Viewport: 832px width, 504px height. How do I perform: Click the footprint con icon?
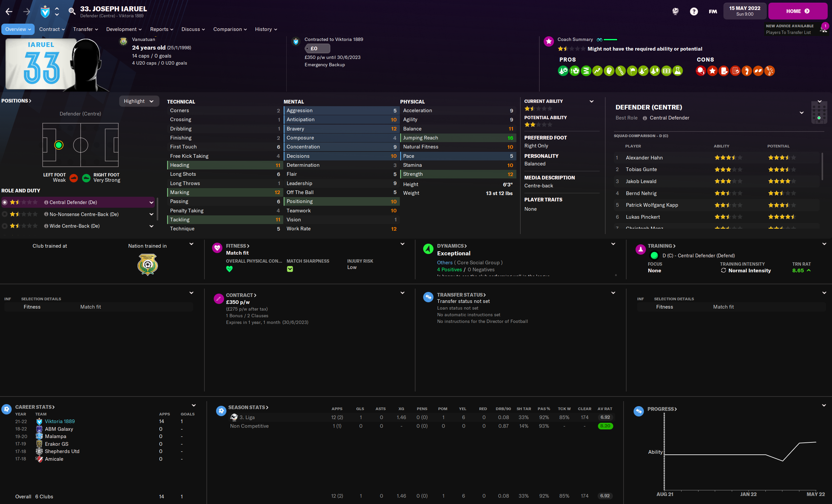pos(746,71)
